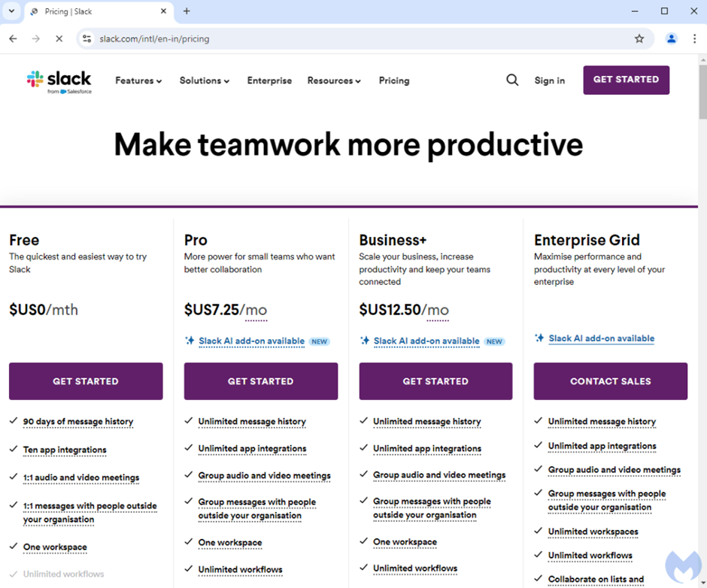Click the browser forward arrow
The image size is (707, 588).
click(x=36, y=39)
